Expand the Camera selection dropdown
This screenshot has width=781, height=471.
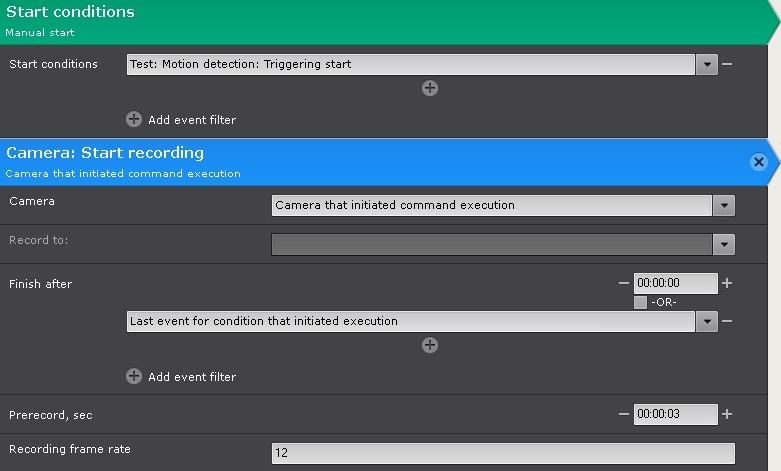coord(724,205)
